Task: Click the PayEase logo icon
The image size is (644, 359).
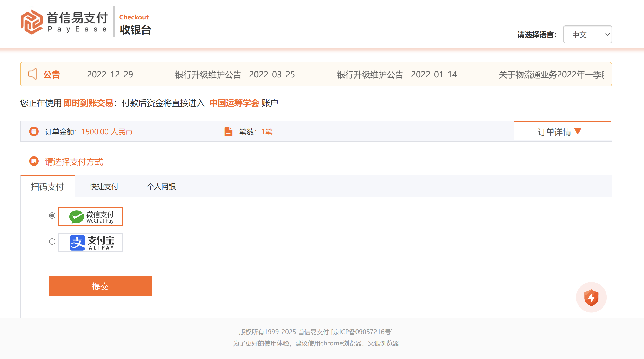Action: pos(31,22)
